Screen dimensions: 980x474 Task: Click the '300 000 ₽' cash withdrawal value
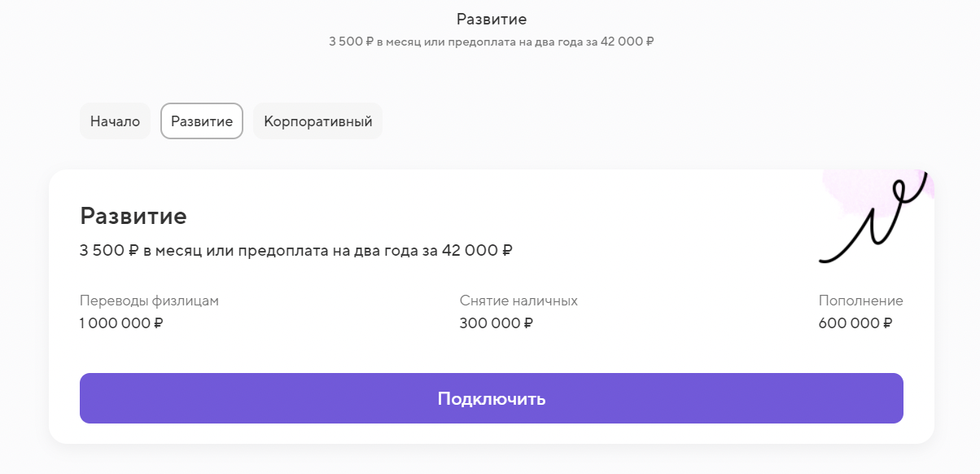tap(496, 323)
